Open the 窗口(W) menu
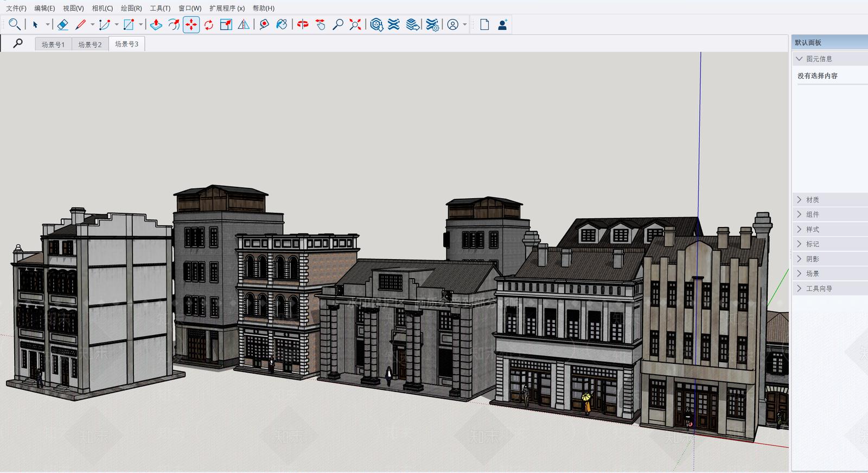Screen dimensions: 868x473 point(190,8)
